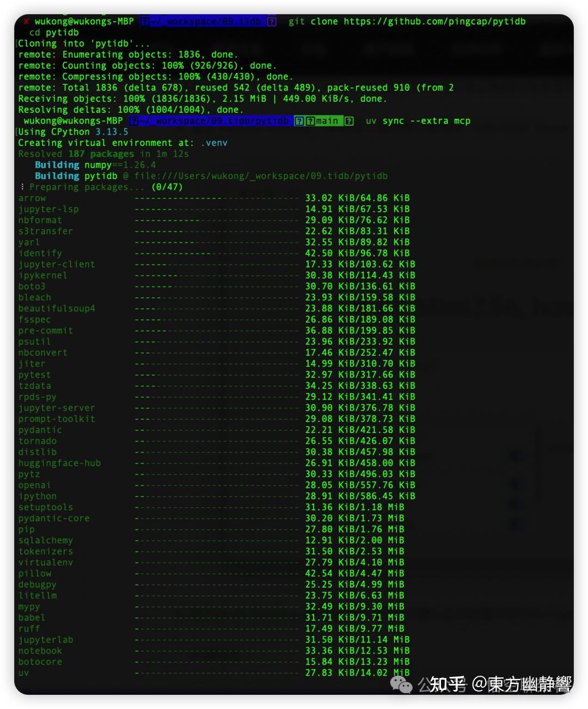
Task: Select the 'uv sync --extra mcp' command
Action: click(x=418, y=121)
